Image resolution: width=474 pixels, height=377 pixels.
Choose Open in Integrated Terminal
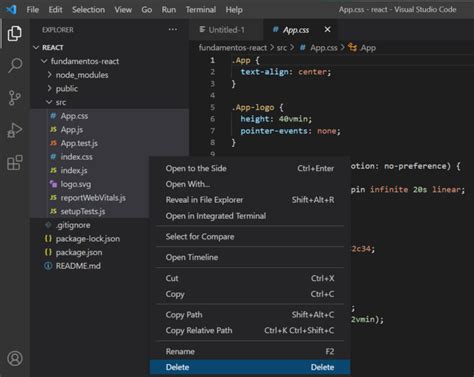coord(250,216)
